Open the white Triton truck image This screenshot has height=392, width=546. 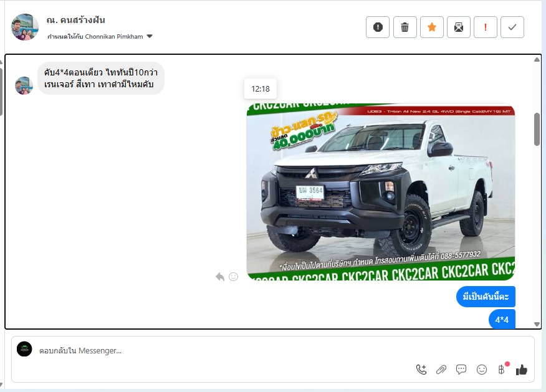click(381, 192)
